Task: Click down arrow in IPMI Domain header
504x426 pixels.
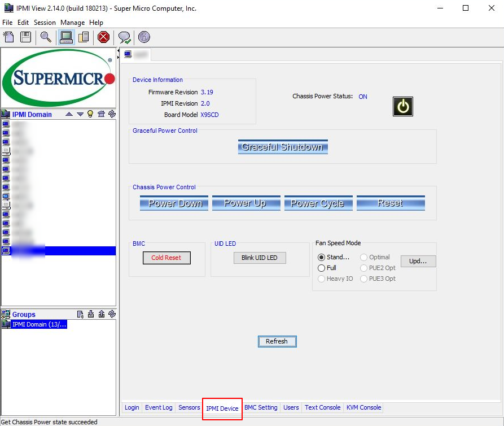Action: pyautogui.click(x=80, y=114)
